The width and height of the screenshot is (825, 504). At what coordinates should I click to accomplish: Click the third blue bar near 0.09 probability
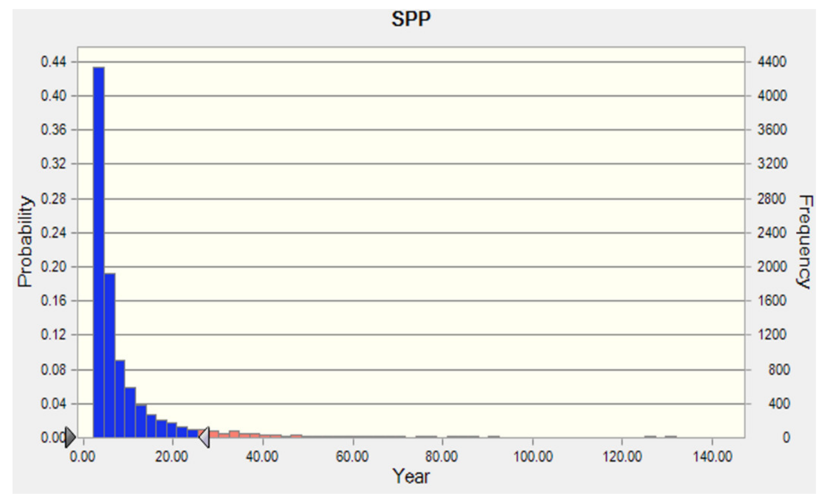(x=120, y=398)
